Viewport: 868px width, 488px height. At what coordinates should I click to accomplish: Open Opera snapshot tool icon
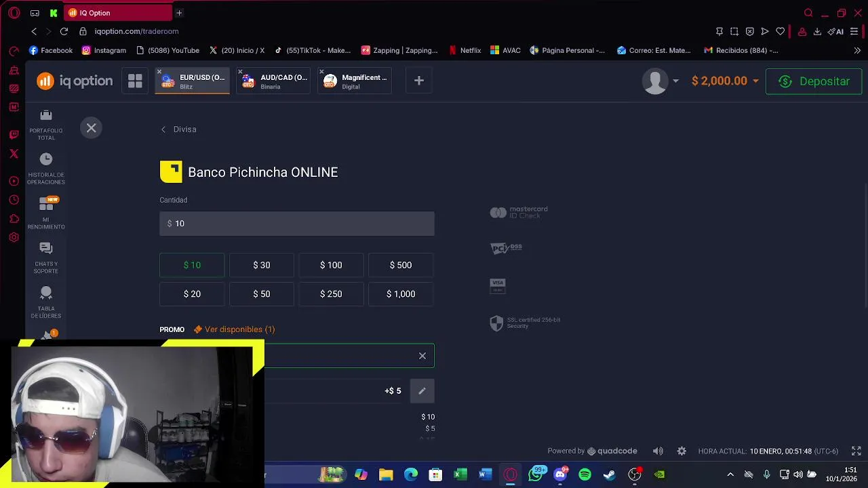[x=734, y=31]
